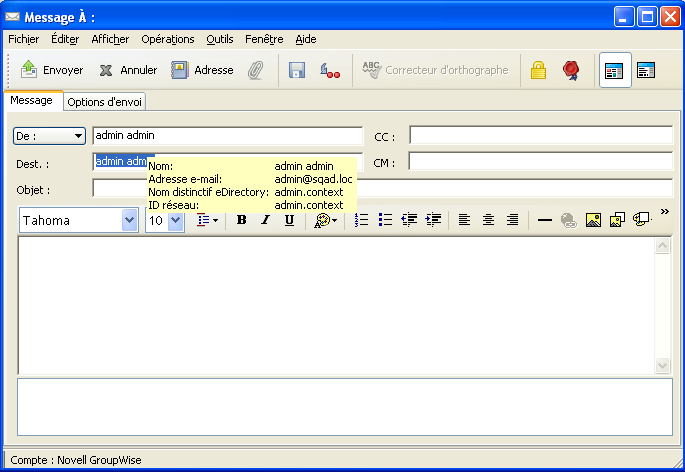Click the signature icon with red dots
Image resolution: width=685 pixels, height=472 pixels.
tap(330, 70)
